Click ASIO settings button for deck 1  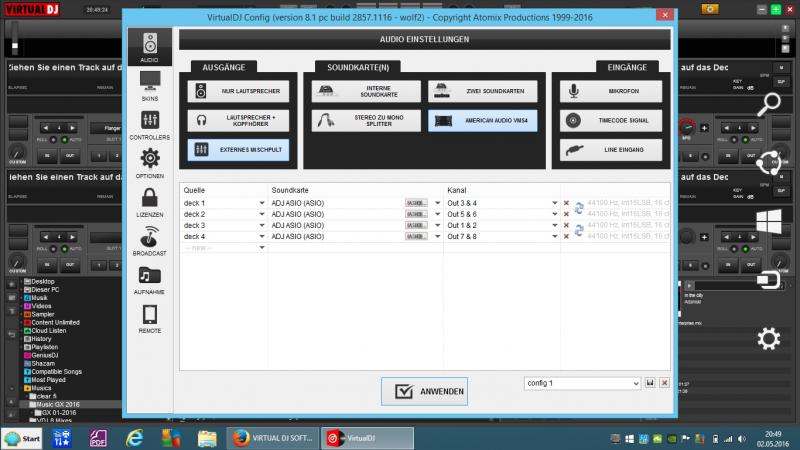416,203
